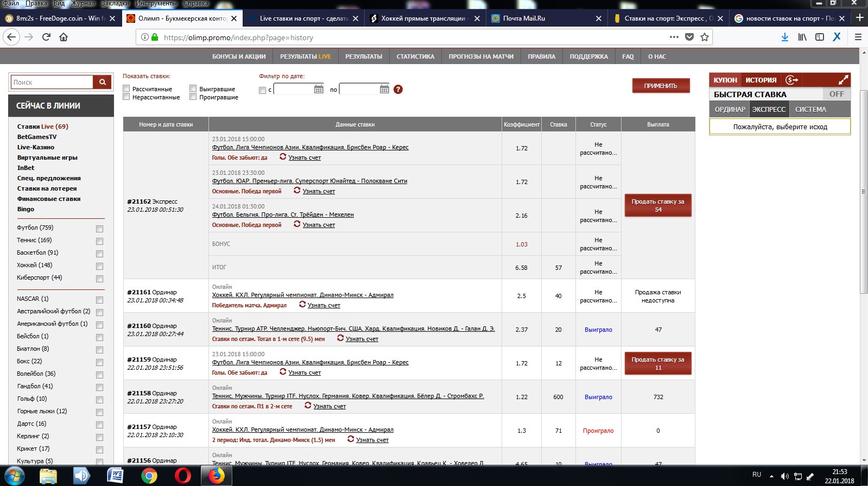This screenshot has height=486, width=868.
Task: Select the RU language indicator in tray
Action: pyautogui.click(x=757, y=475)
